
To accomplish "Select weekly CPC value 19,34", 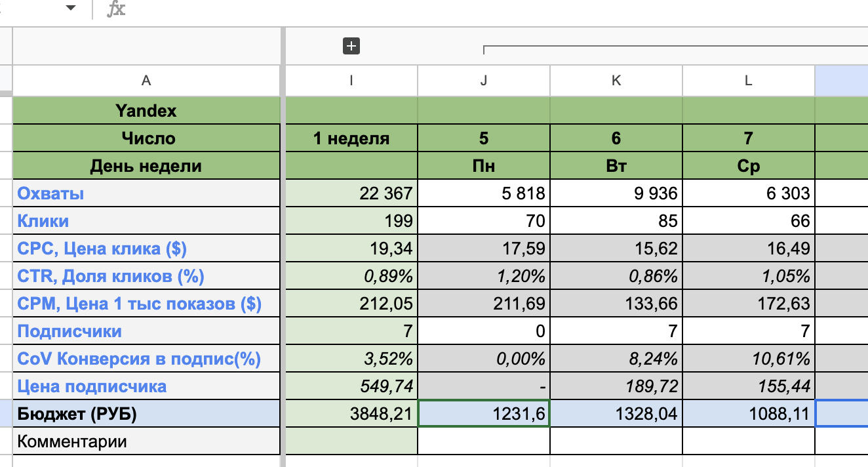I will 351,249.
